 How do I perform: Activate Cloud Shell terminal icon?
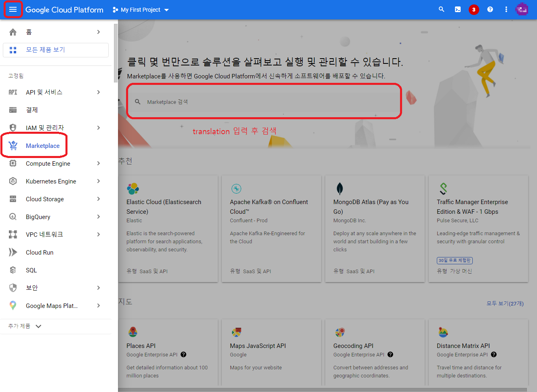coord(457,9)
